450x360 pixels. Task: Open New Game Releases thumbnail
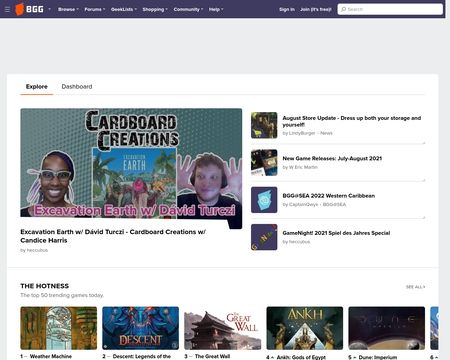click(x=264, y=162)
